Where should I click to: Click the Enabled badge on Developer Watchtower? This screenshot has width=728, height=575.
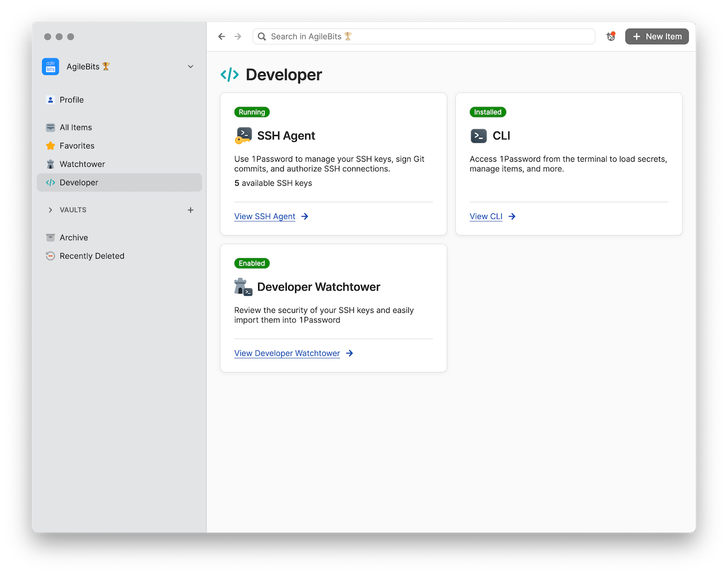pyautogui.click(x=251, y=263)
